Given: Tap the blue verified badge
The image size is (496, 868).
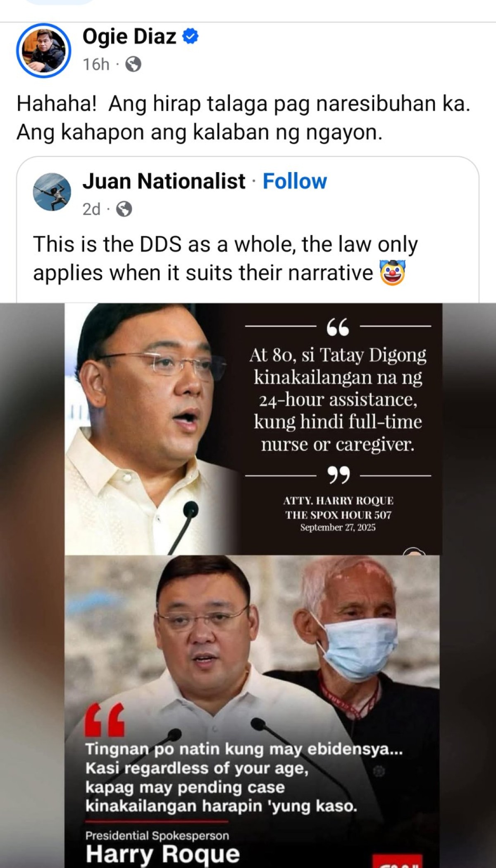Looking at the screenshot, I should tap(191, 36).
